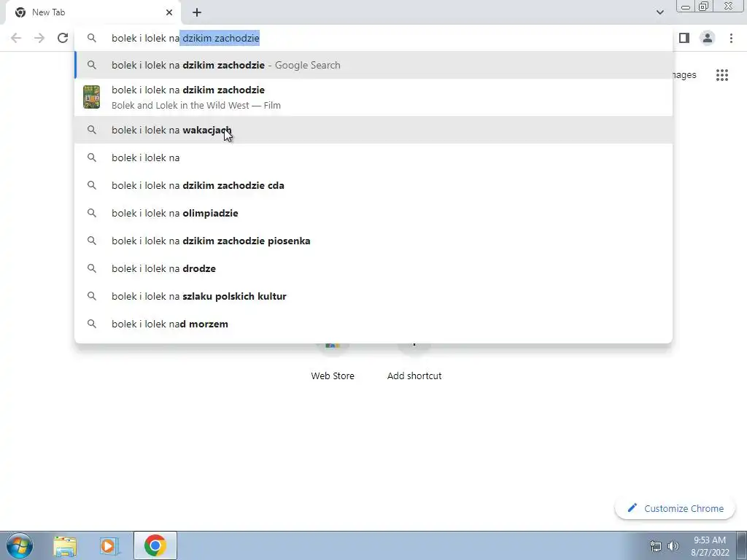Reload the current page
The width and height of the screenshot is (747, 560).
63,38
